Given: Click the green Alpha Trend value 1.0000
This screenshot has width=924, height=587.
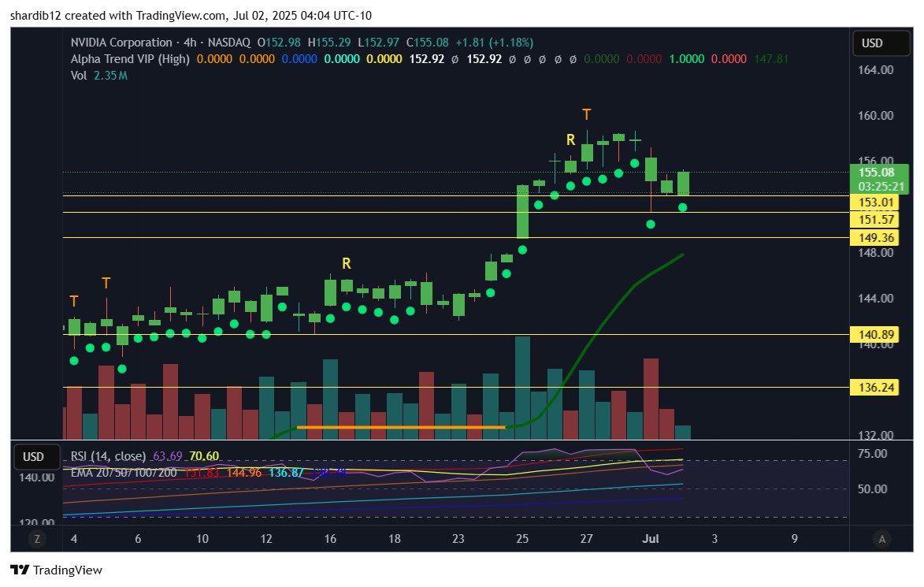Looking at the screenshot, I should (687, 59).
